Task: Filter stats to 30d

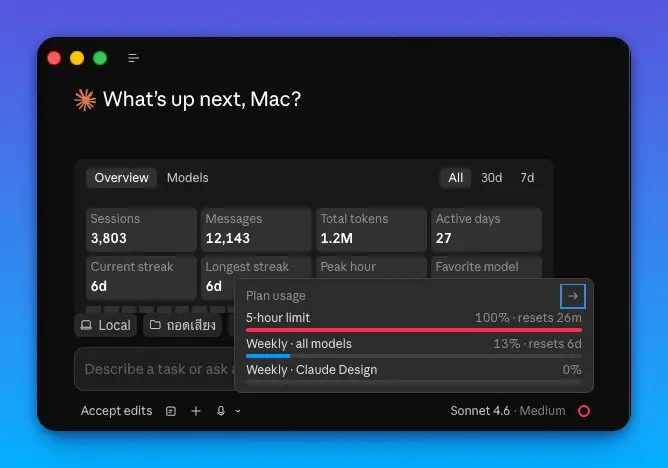Action: coord(492,178)
